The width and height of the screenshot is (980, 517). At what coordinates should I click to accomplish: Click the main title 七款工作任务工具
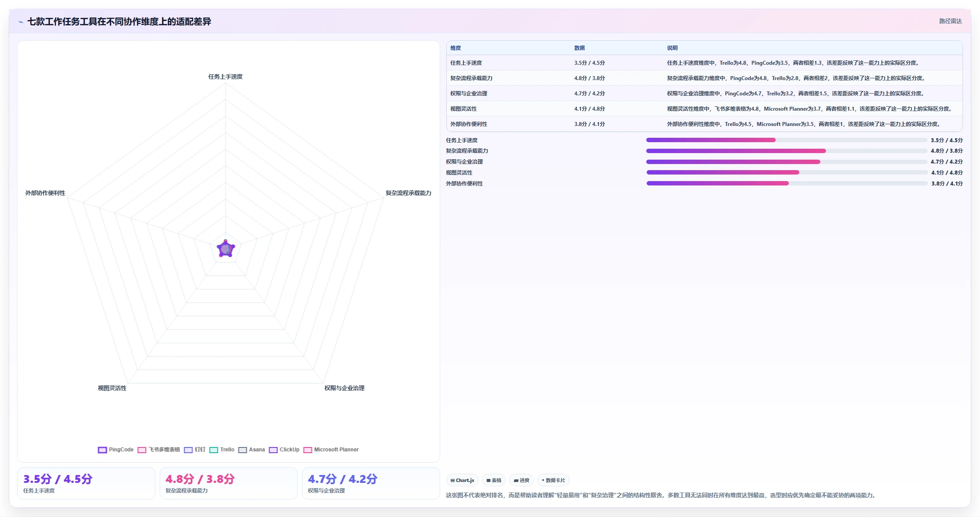pyautogui.click(x=119, y=21)
